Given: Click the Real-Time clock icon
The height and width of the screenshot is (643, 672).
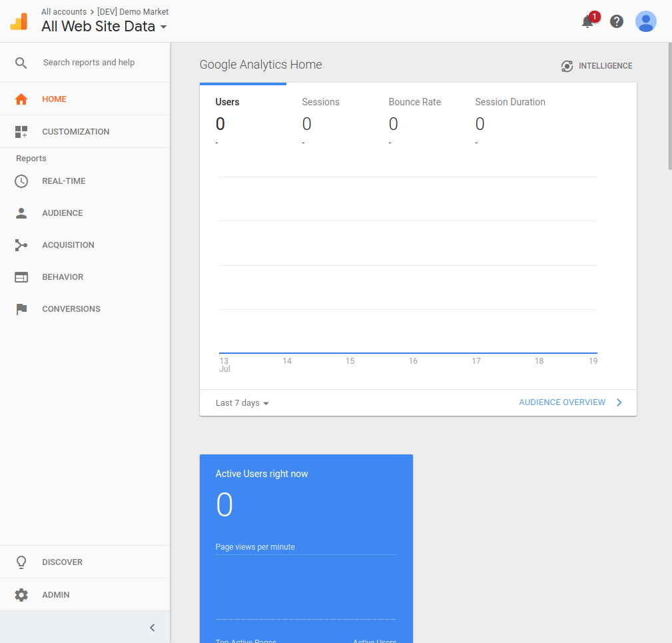Looking at the screenshot, I should (x=21, y=181).
